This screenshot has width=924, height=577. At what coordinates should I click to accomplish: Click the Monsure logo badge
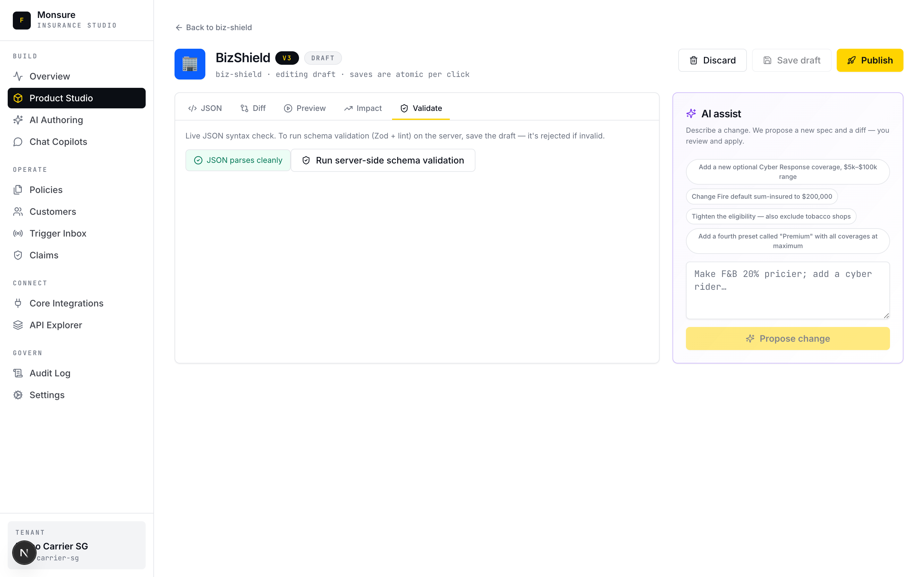tap(22, 20)
